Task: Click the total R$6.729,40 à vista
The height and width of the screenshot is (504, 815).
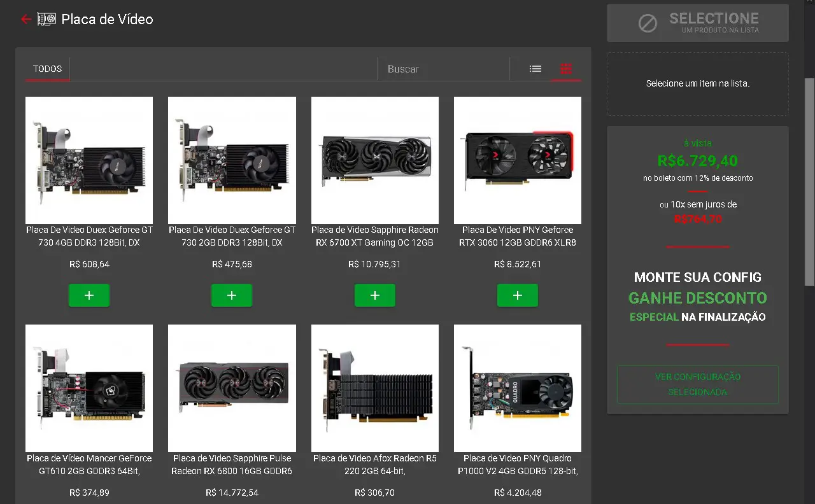Action: point(698,161)
